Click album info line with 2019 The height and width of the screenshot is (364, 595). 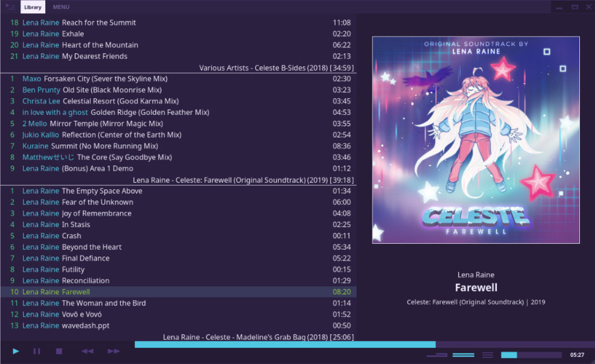tap(476, 302)
